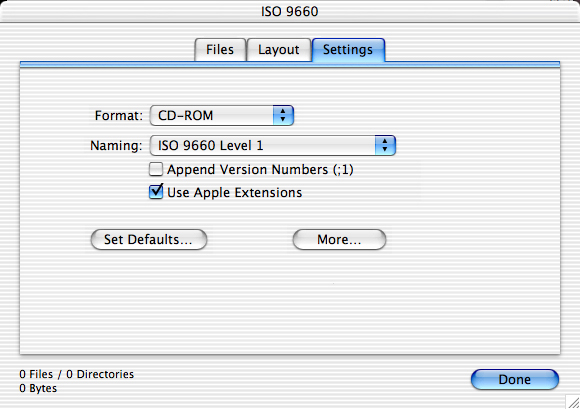Viewport: 580px width, 409px height.
Task: Click the blue arrows on Naming popup
Action: tap(385, 145)
